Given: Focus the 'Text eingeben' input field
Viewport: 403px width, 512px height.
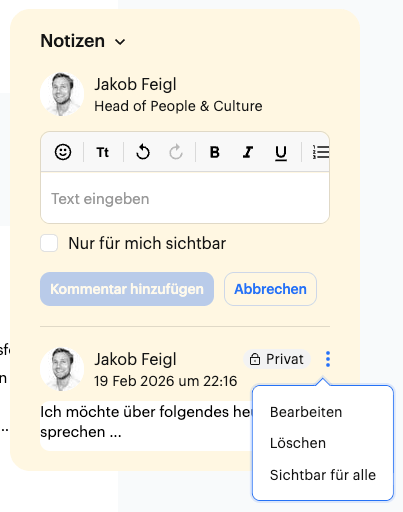Looking at the screenshot, I should coord(185,198).
